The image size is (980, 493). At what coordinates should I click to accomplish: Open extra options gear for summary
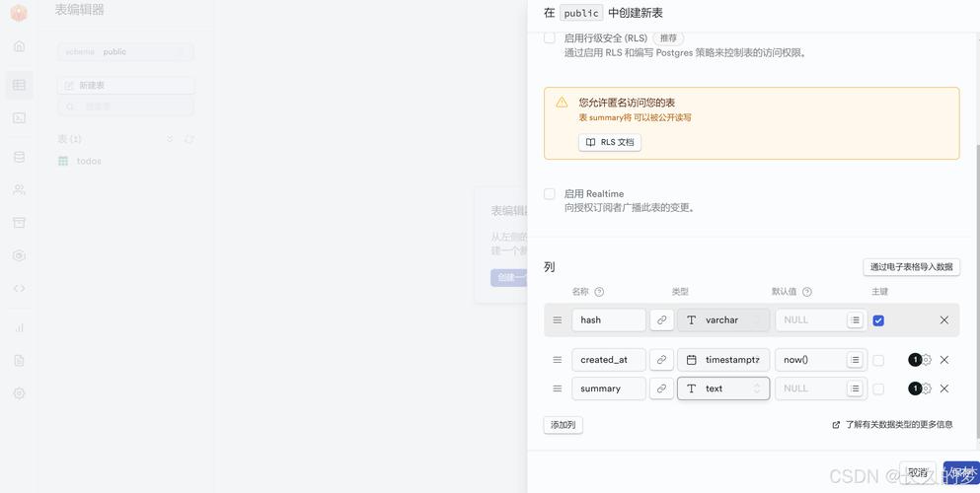[927, 388]
